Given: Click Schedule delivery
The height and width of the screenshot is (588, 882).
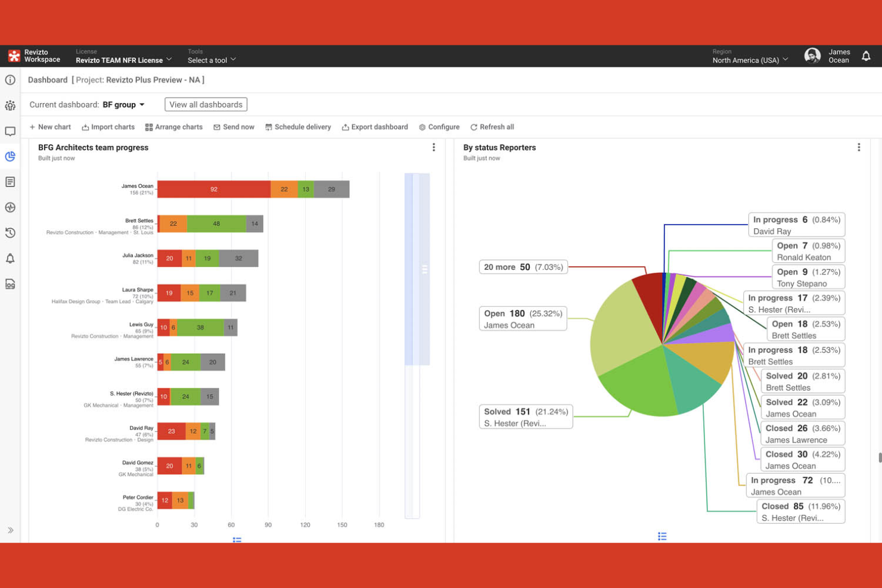Looking at the screenshot, I should pyautogui.click(x=298, y=127).
